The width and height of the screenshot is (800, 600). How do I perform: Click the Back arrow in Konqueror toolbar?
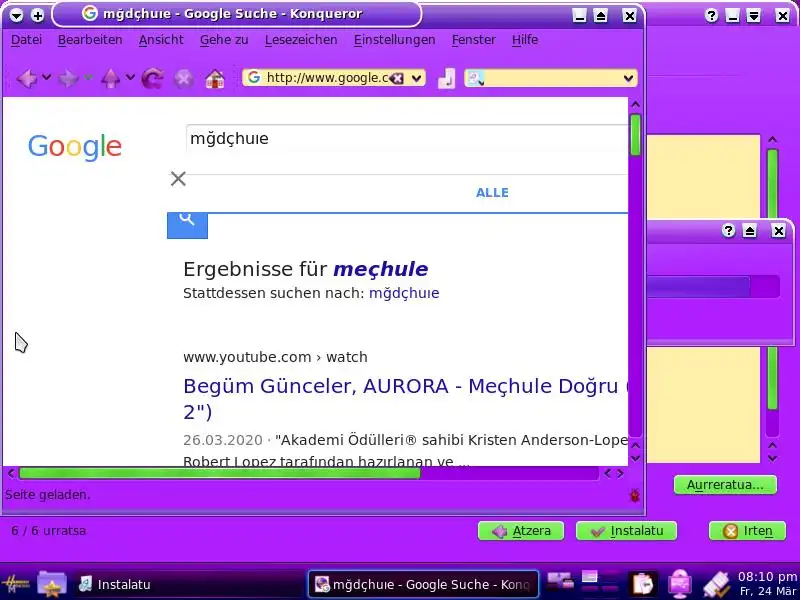tap(27, 79)
